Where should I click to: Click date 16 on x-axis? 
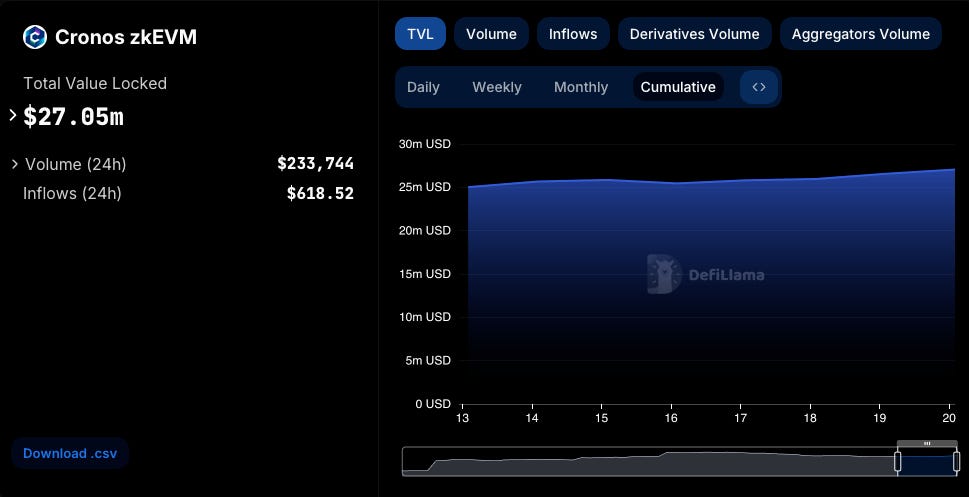click(671, 418)
